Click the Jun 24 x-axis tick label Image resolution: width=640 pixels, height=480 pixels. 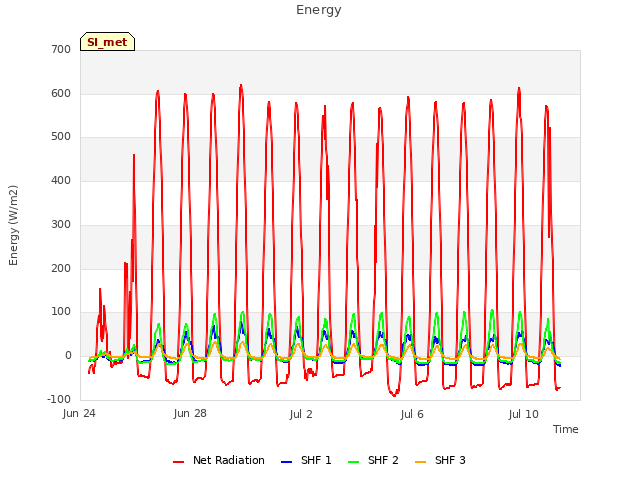(x=79, y=414)
